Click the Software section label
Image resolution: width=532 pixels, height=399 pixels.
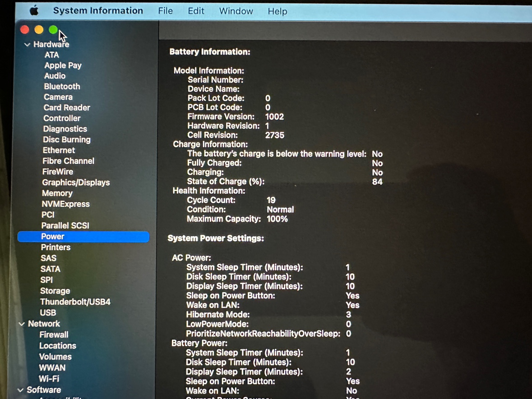point(44,390)
